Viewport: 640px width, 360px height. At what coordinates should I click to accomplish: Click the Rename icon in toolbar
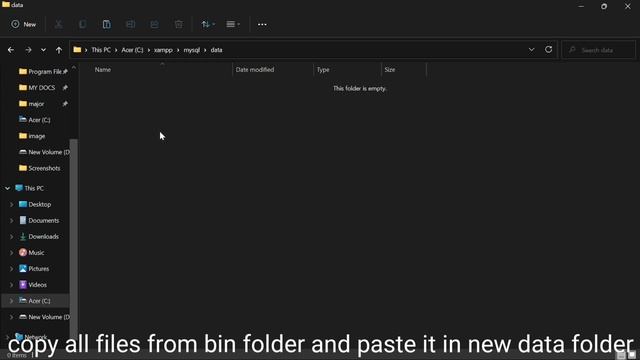(131, 24)
